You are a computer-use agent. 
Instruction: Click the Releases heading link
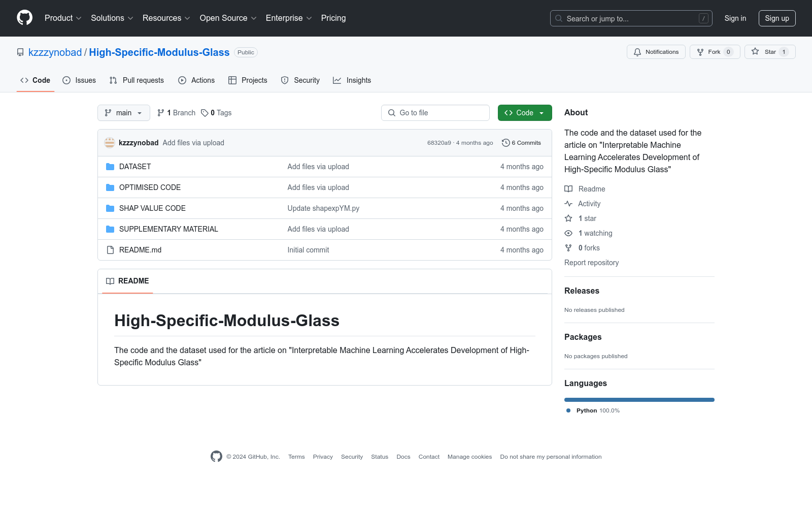tap(582, 291)
